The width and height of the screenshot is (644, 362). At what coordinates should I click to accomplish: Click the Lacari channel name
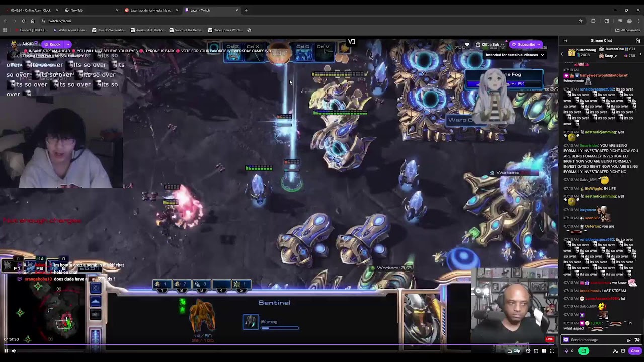(28, 44)
